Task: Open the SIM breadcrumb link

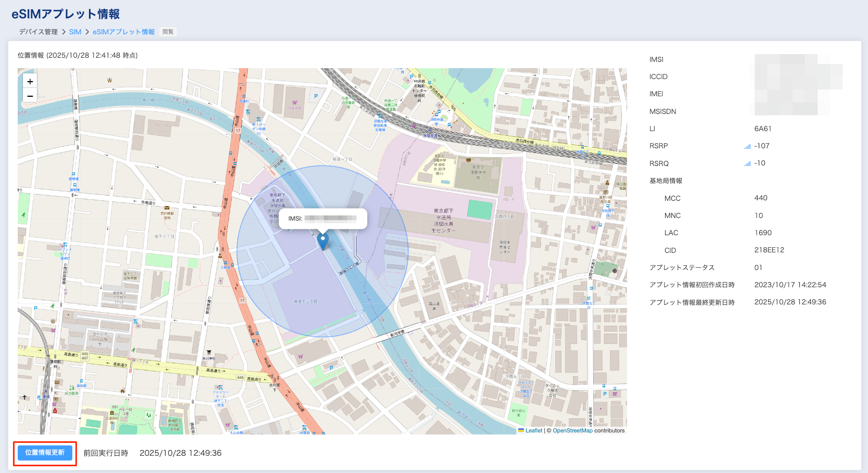Action: click(x=75, y=32)
